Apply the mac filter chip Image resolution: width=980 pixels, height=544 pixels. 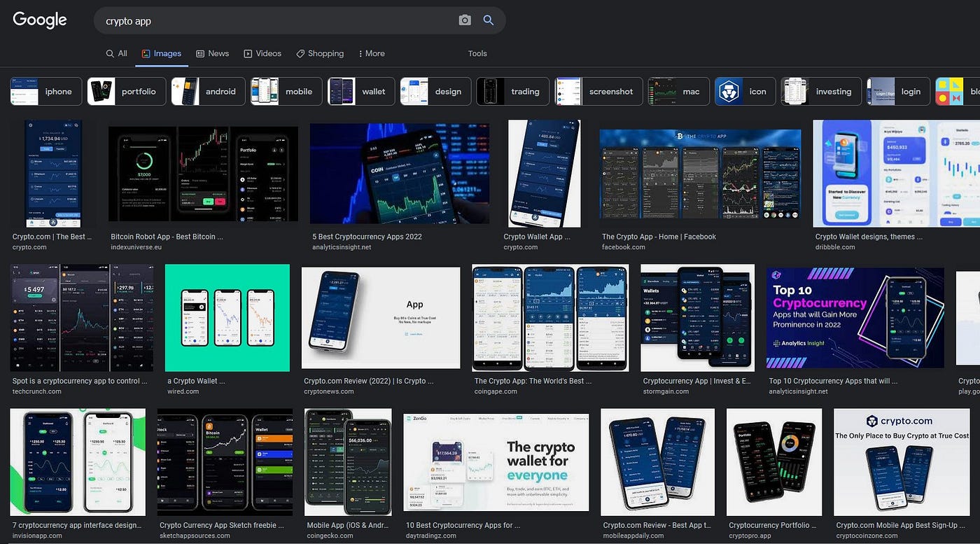[679, 91]
